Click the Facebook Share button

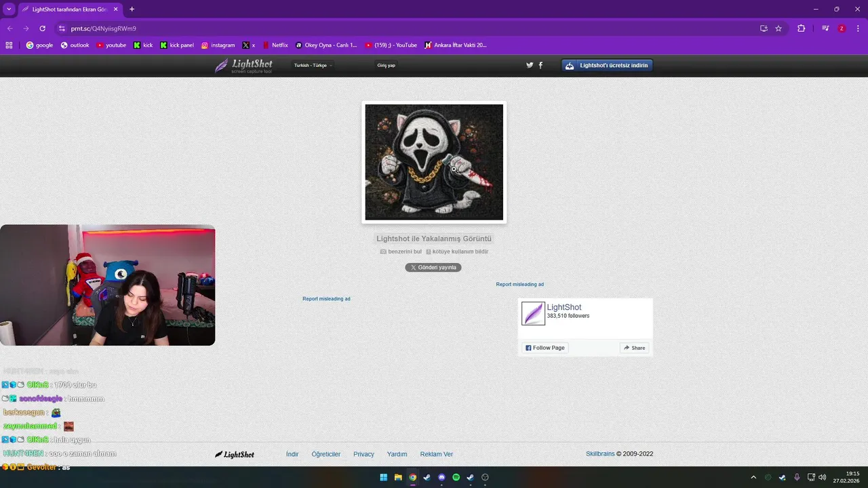(x=635, y=348)
